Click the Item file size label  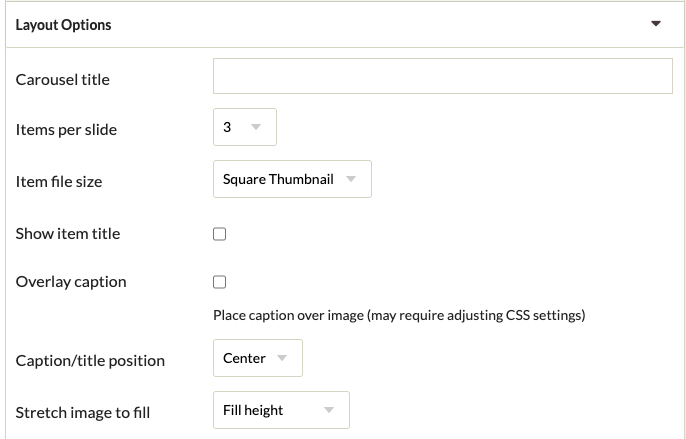coord(59,182)
